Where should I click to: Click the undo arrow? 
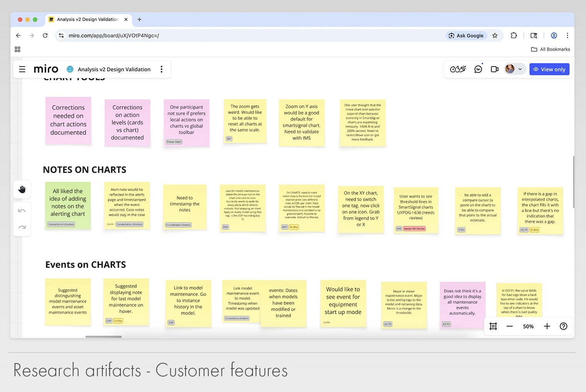tap(22, 211)
